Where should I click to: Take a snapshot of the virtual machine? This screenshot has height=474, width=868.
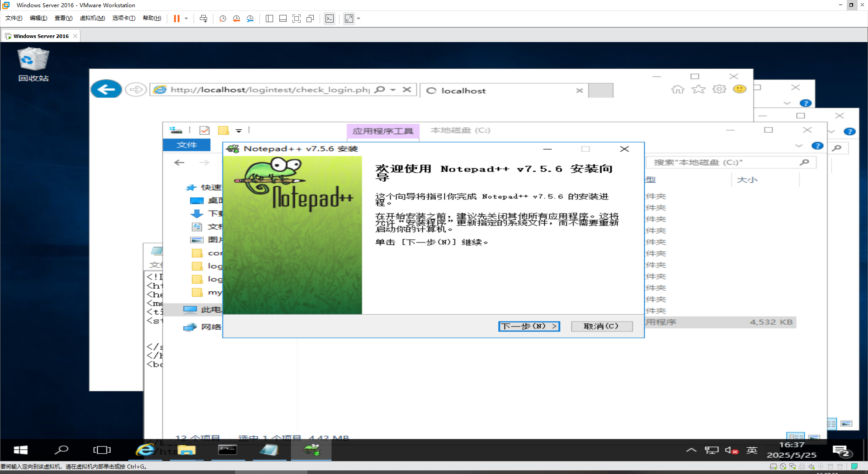pos(223,19)
